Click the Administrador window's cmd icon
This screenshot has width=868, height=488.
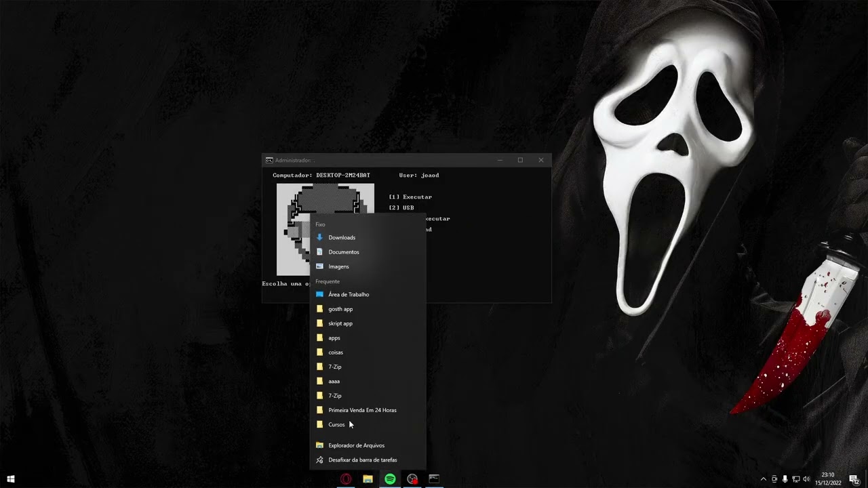click(269, 160)
